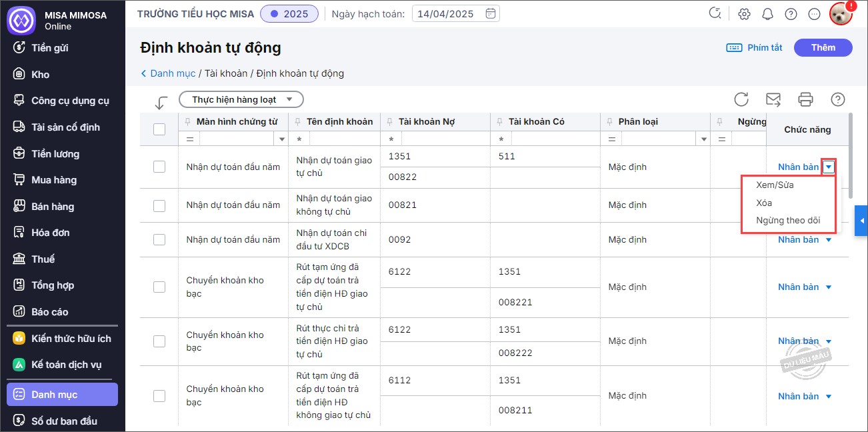Click the refresh icon above the table
Screen dimensions: 868x432
click(x=741, y=99)
